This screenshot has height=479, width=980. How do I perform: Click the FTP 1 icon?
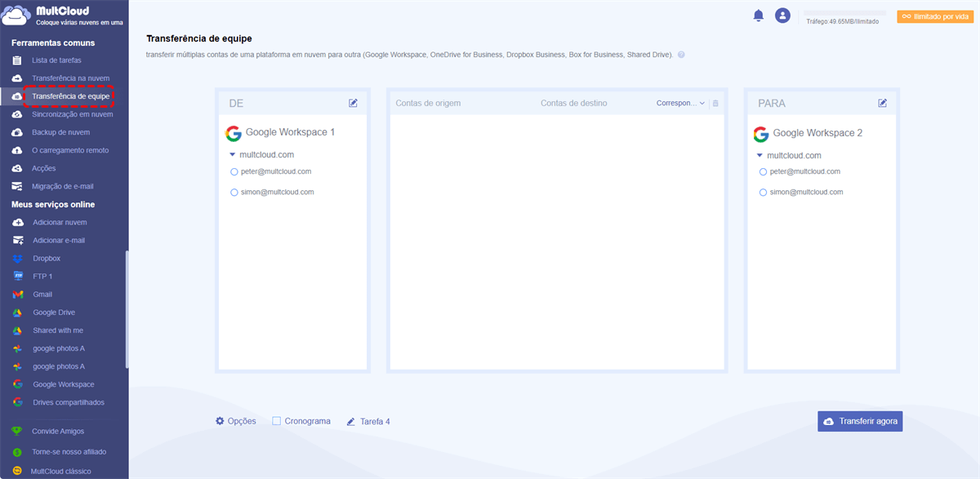point(18,277)
